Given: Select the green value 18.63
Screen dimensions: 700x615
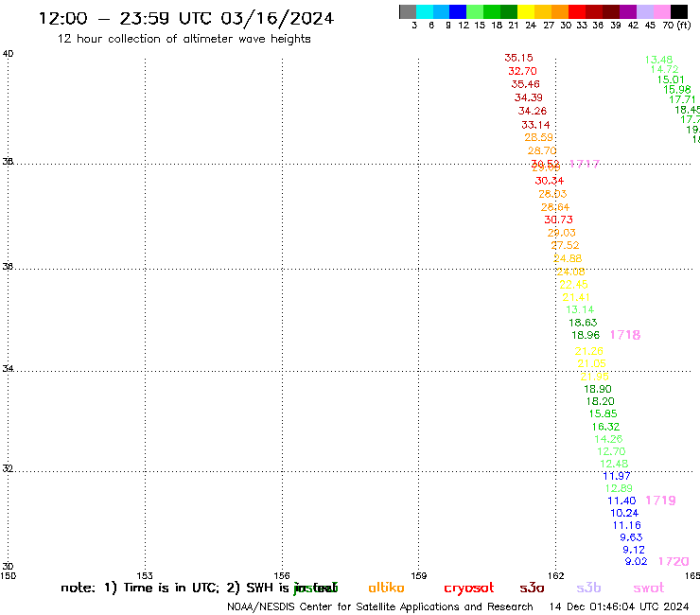Looking at the screenshot, I should tap(583, 323).
